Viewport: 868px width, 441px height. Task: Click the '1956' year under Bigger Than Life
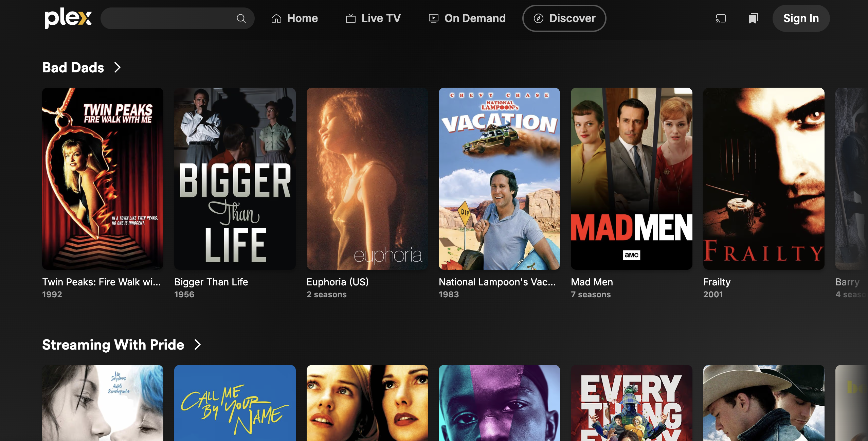click(184, 295)
